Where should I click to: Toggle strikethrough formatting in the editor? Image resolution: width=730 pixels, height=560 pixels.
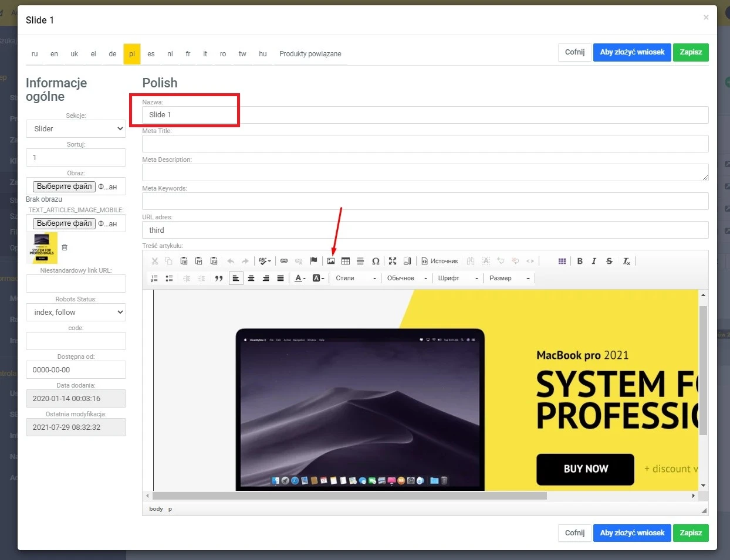[x=609, y=261]
